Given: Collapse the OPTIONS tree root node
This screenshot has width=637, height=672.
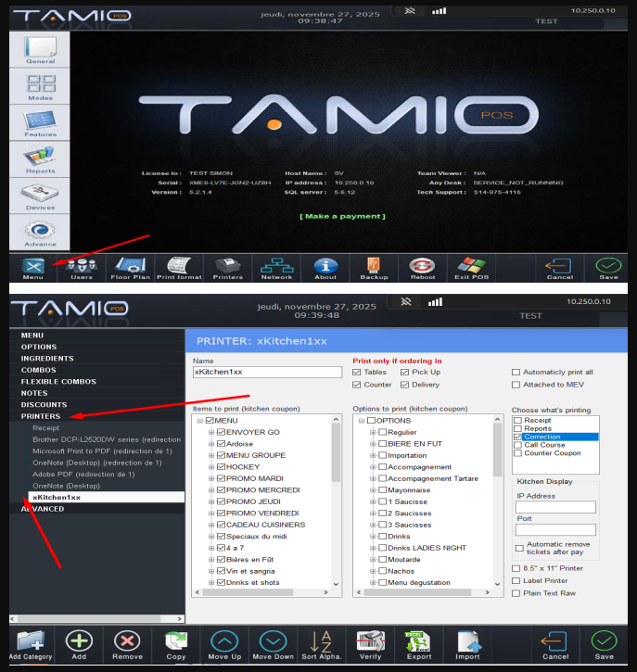Looking at the screenshot, I should (362, 421).
